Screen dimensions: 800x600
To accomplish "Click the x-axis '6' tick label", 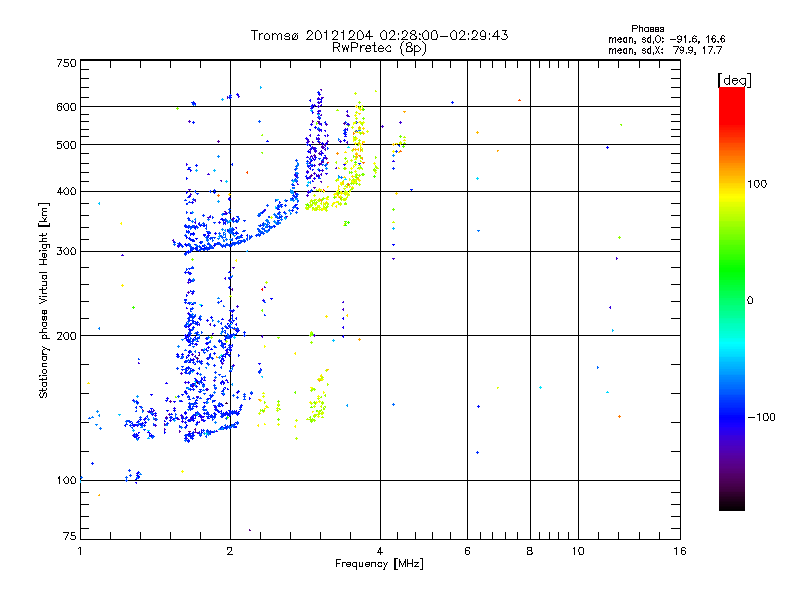I will [x=467, y=551].
